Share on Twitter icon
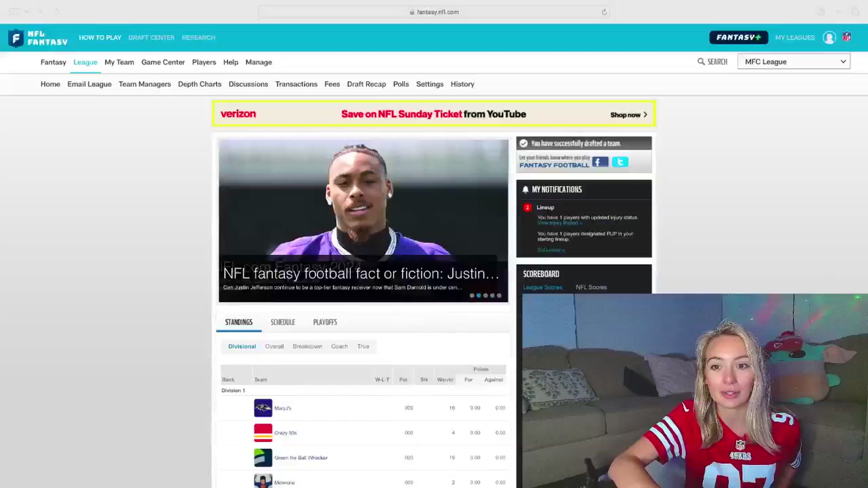Screen dimensions: 868x488 (620, 162)
